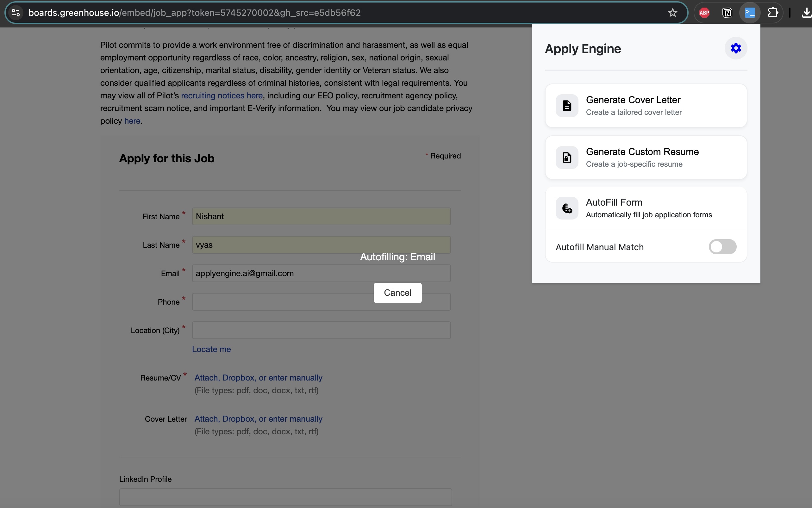Click the Locate me link

[x=211, y=350]
